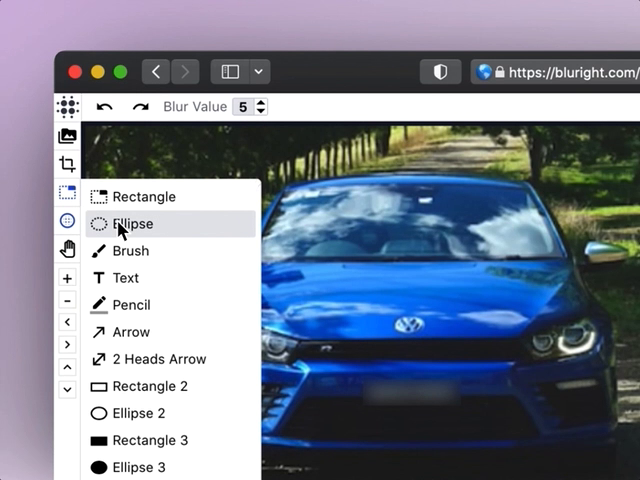Open the blur shapes tool in sidebar
The image size is (640, 480).
pos(67,192)
